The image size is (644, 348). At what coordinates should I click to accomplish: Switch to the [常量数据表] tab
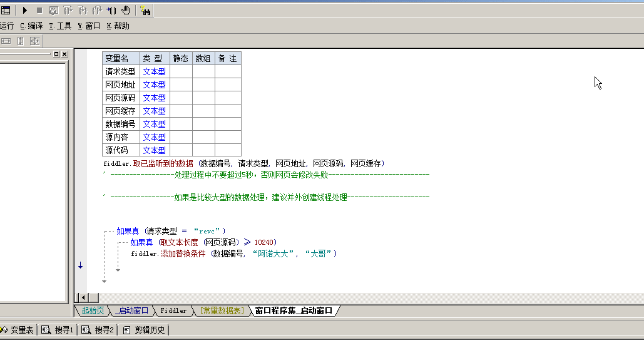222,310
